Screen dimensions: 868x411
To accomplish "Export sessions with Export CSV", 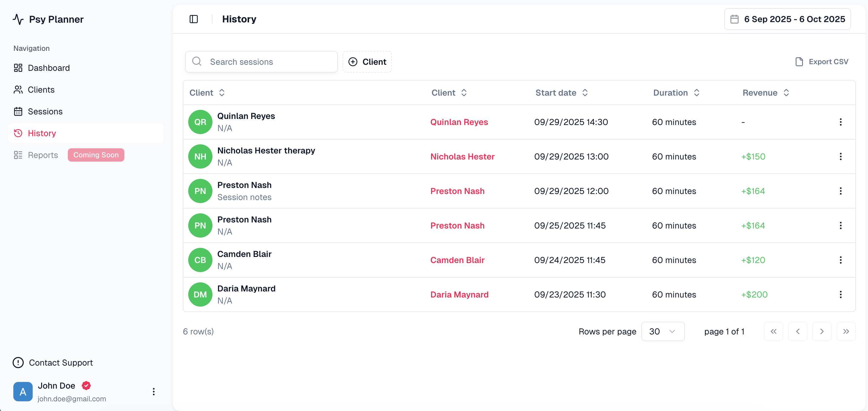I will [x=821, y=62].
